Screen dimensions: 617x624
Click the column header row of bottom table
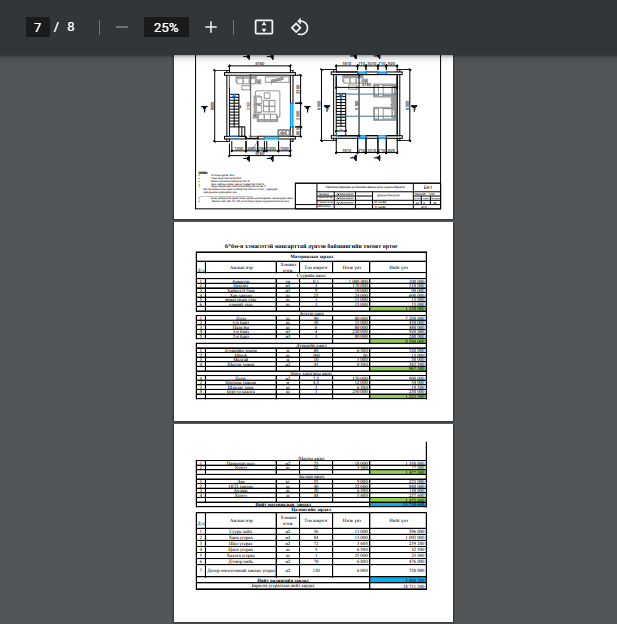[312, 520]
